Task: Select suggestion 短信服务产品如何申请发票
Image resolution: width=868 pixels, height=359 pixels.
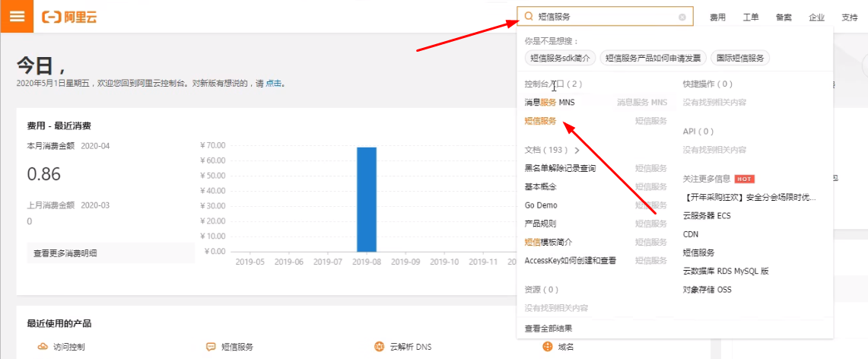Action: (x=653, y=58)
